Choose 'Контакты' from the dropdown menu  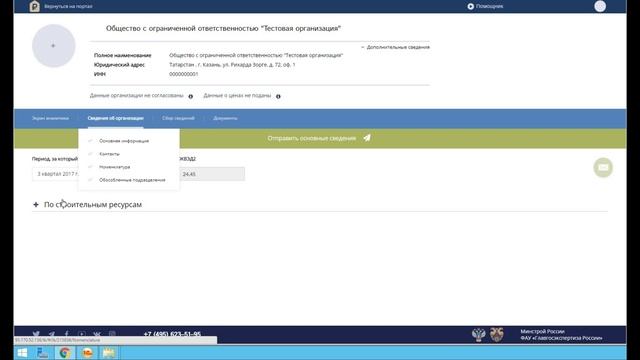tap(109, 154)
